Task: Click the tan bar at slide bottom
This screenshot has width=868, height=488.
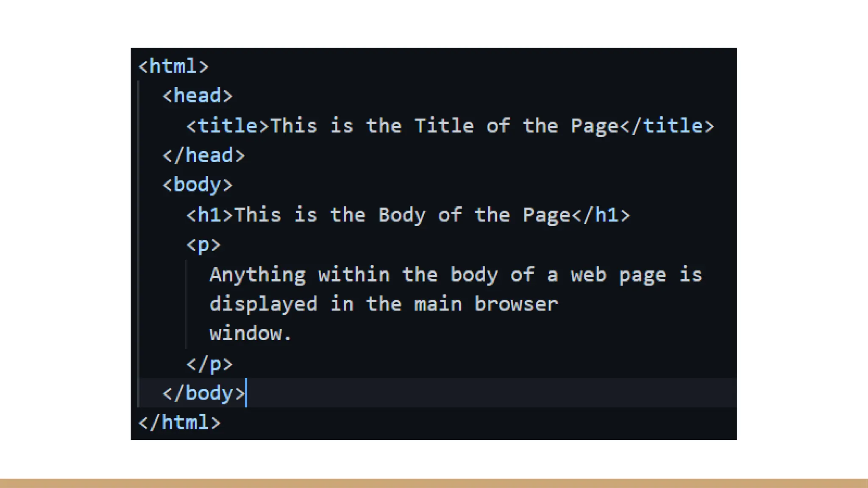Action: coord(434,483)
